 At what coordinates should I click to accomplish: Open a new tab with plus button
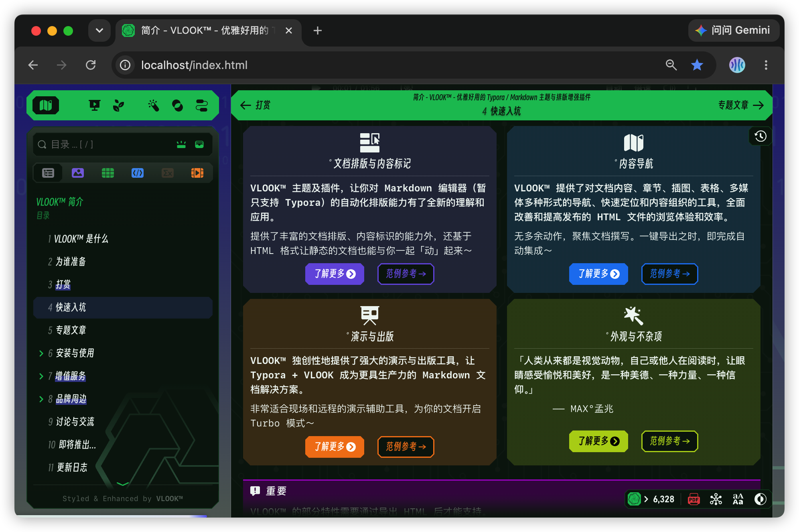(x=318, y=30)
